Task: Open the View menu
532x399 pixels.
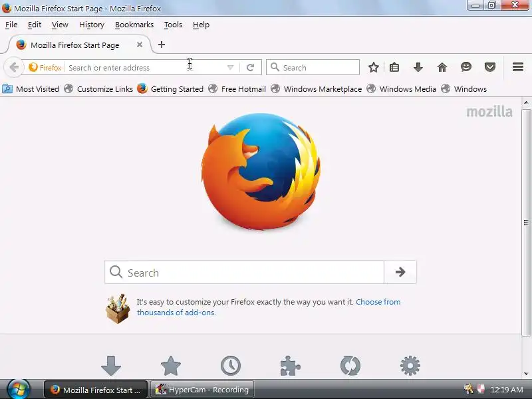Action: tap(60, 25)
